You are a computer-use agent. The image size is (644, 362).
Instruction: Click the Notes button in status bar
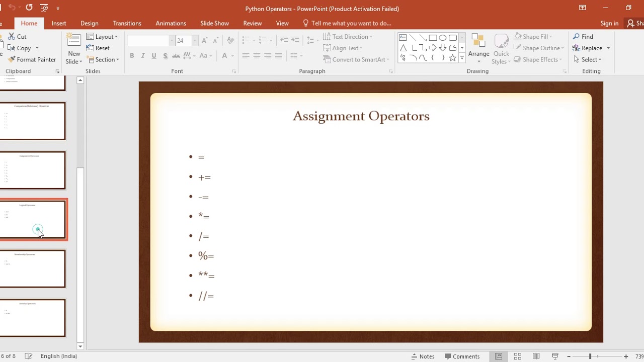[423, 356]
